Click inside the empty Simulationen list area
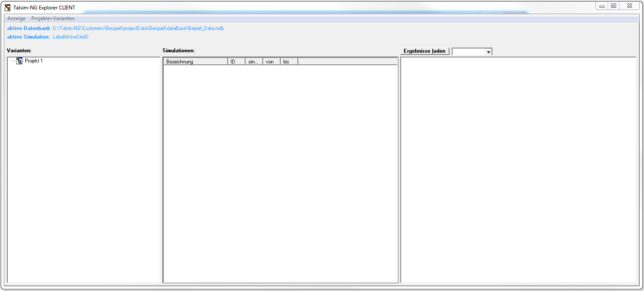Image resolution: width=644 pixels, height=291 pixels. [x=280, y=171]
